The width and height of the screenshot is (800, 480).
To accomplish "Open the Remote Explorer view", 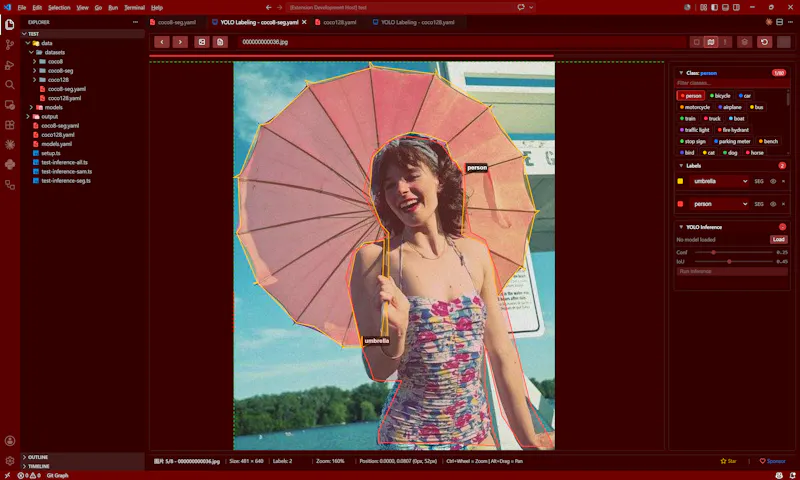I will click(x=10, y=105).
